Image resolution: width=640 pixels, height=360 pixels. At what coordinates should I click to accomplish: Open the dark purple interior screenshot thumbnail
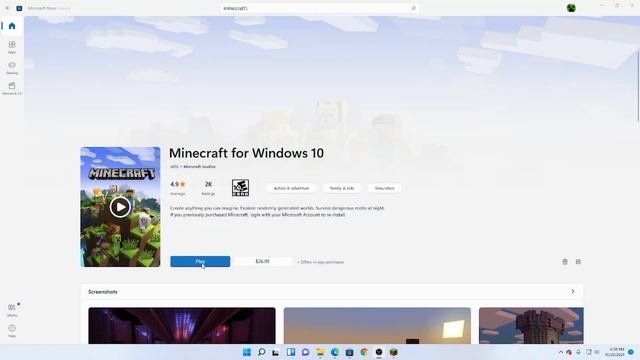(182, 326)
